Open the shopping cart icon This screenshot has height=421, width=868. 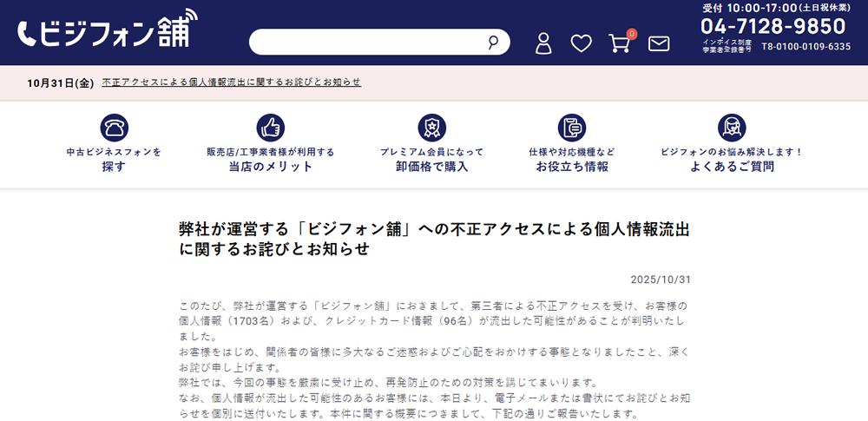click(x=619, y=43)
